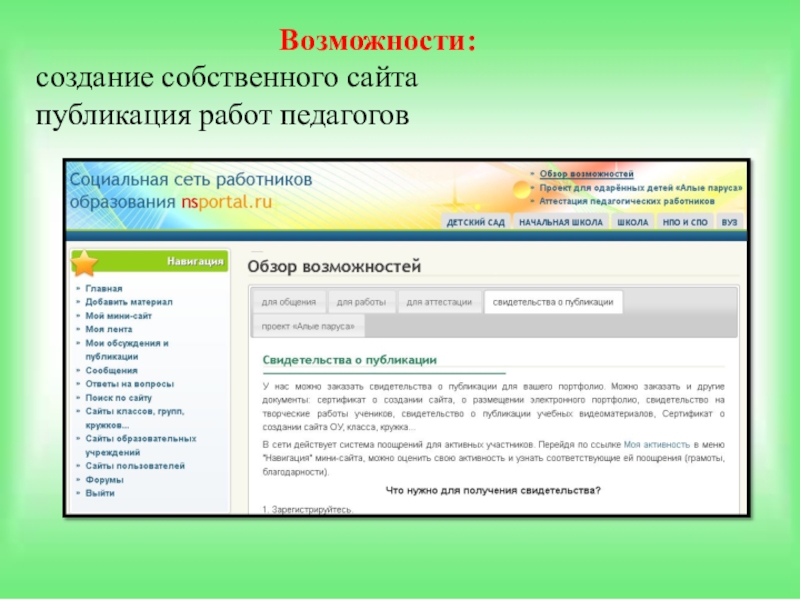
Task: Open Мой мини-сайт navigation link
Action: coord(118,316)
